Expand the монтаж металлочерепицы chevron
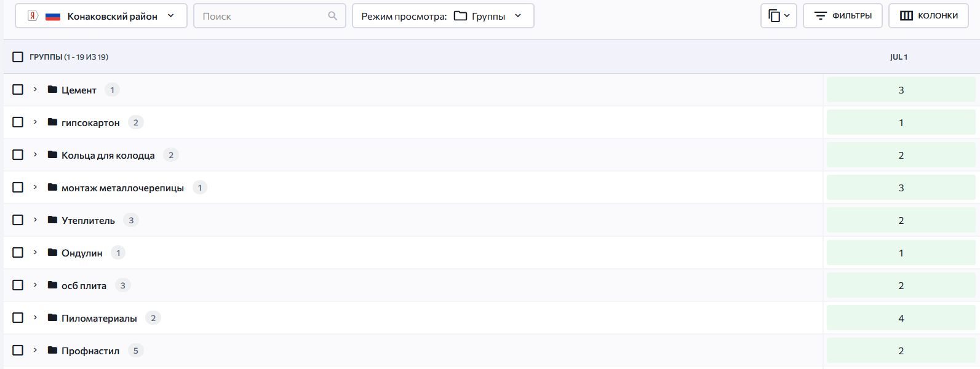 tap(35, 188)
